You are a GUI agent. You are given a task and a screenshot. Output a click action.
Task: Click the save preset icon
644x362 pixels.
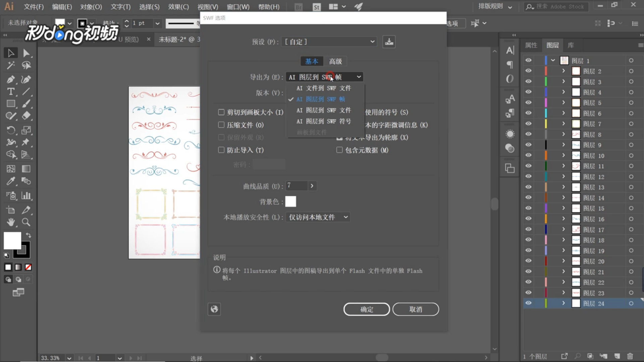pos(389,42)
